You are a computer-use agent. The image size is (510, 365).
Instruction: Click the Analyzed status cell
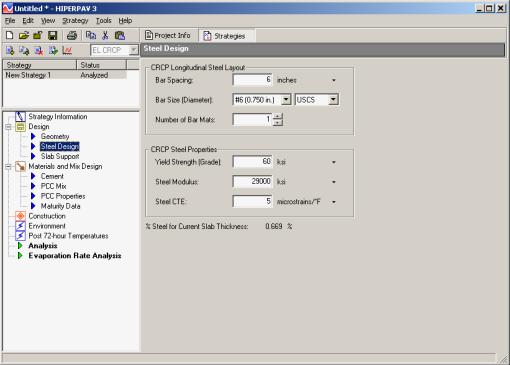tap(94, 75)
